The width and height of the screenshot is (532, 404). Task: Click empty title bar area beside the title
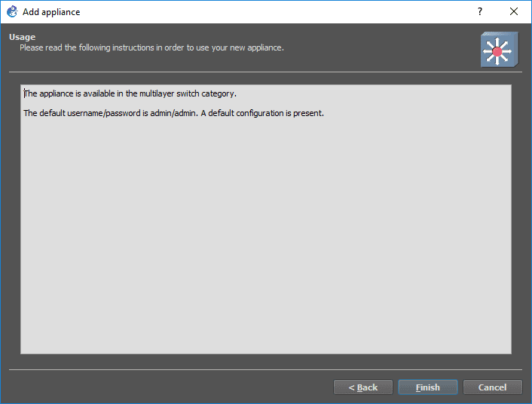coord(264,12)
